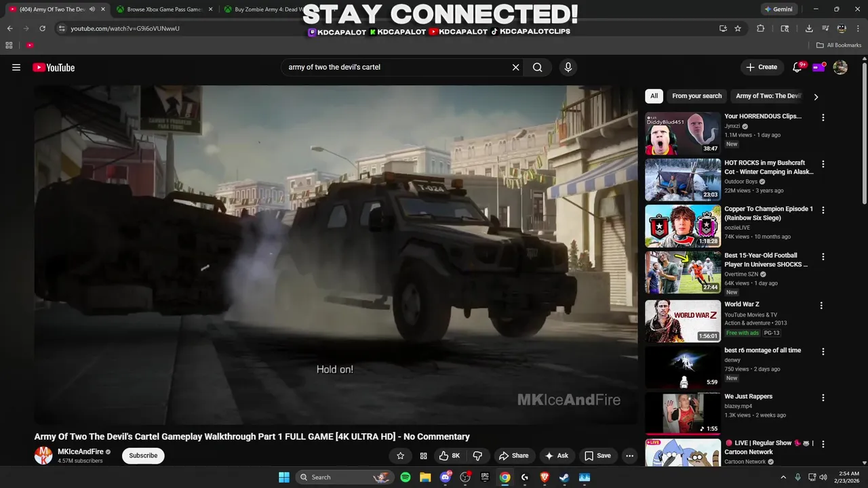Open the Chrome extensions puzzle icon

click(x=760, y=28)
